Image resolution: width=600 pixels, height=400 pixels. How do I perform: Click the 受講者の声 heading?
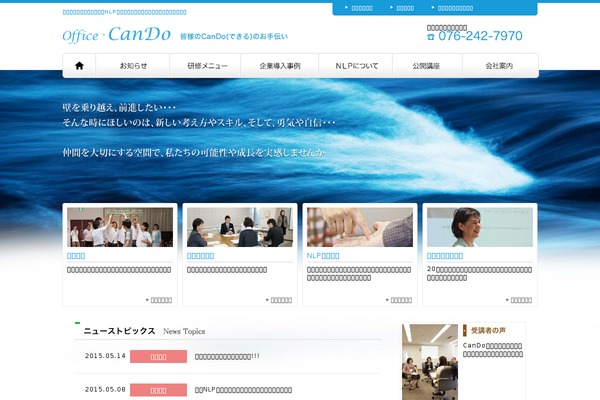point(488,330)
